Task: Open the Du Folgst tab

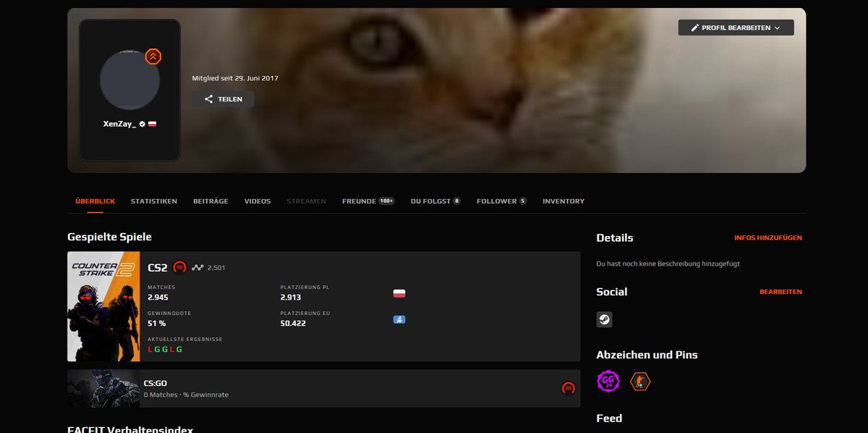Action: coord(435,201)
